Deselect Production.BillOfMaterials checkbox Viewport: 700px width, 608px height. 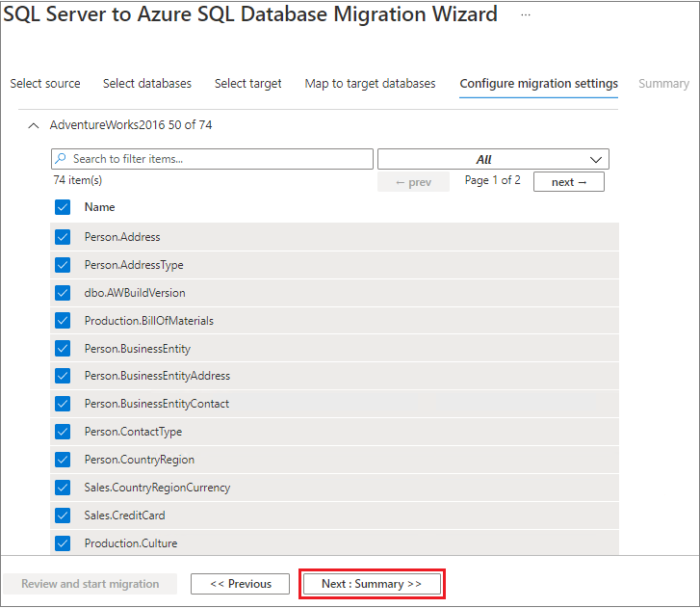click(x=63, y=320)
